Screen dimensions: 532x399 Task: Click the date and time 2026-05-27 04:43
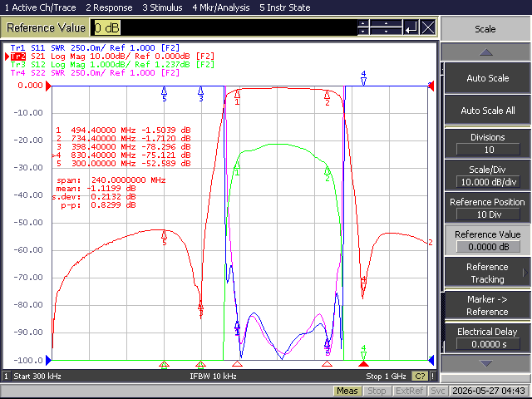pyautogui.click(x=489, y=392)
